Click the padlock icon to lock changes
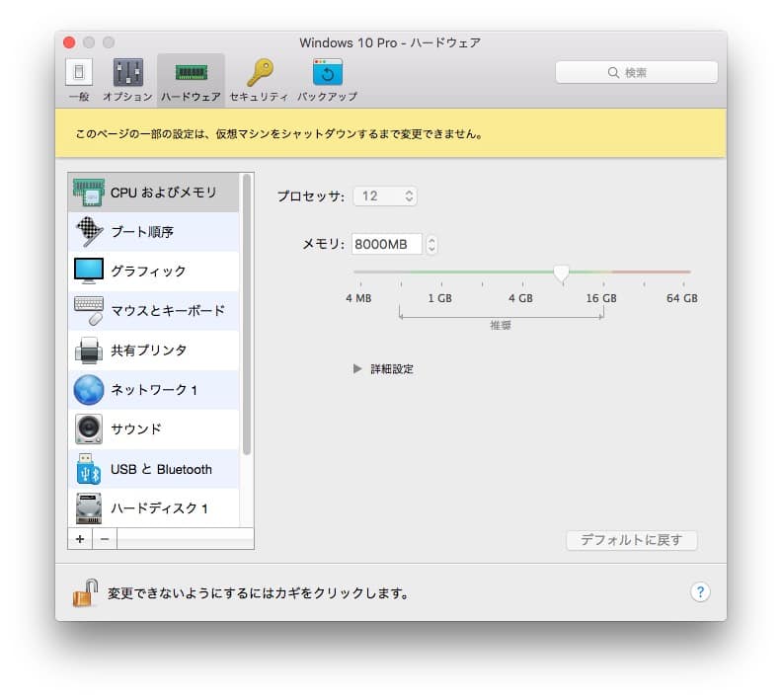 click(85, 592)
